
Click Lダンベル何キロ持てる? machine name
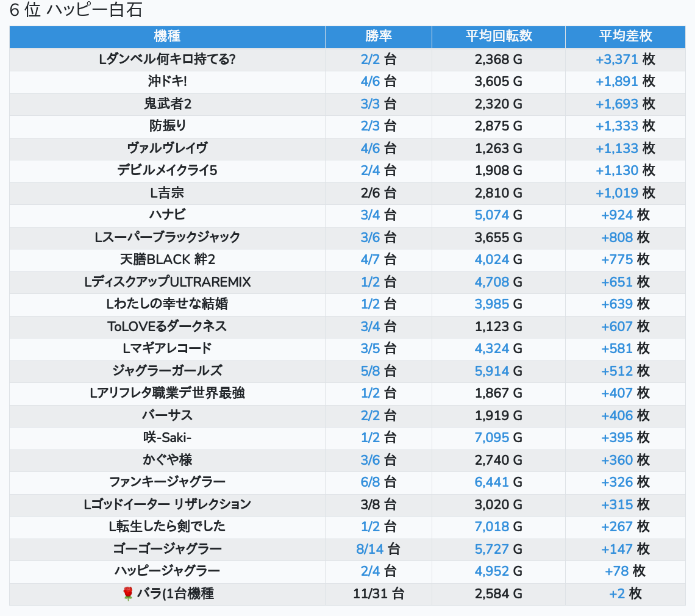pyautogui.click(x=167, y=59)
